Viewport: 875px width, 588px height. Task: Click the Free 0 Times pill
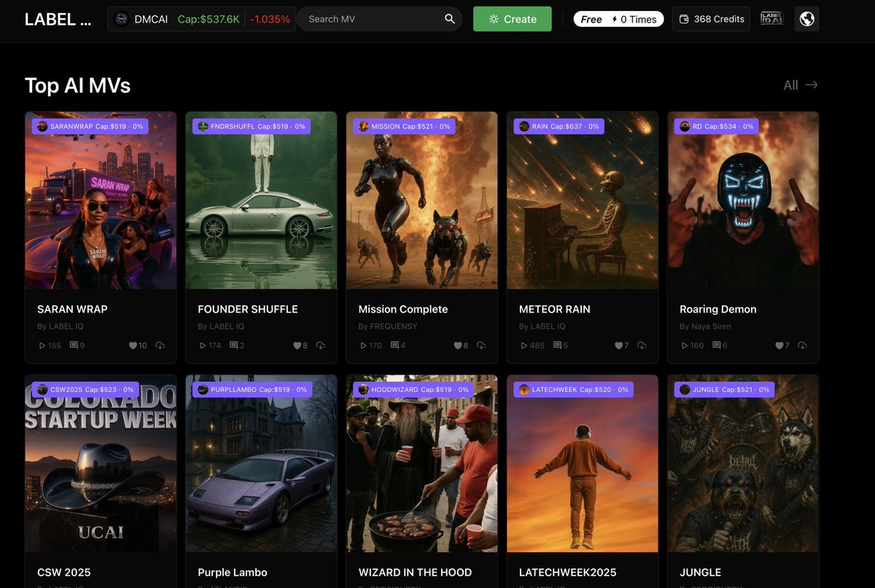click(x=618, y=19)
